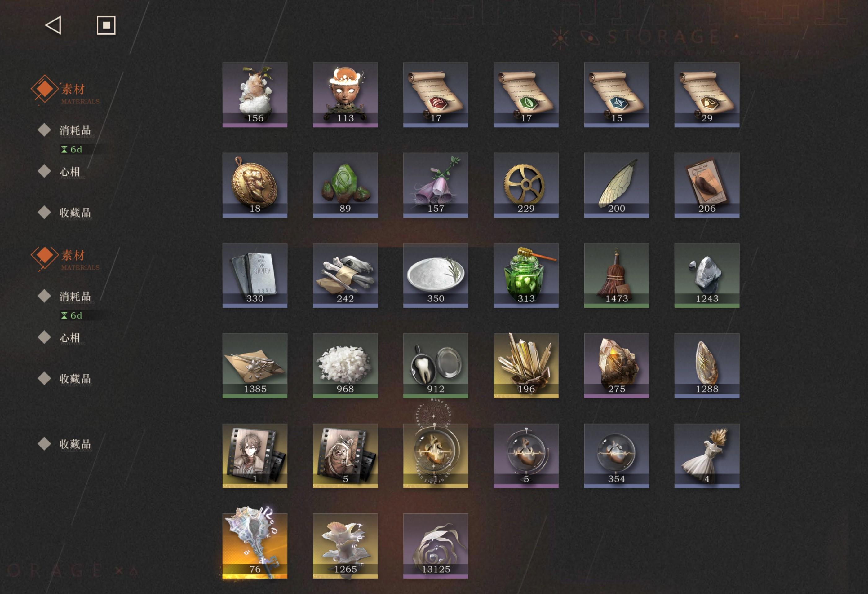The height and width of the screenshot is (594, 868).
Task: Click the back arrow icon
Action: coord(53,25)
